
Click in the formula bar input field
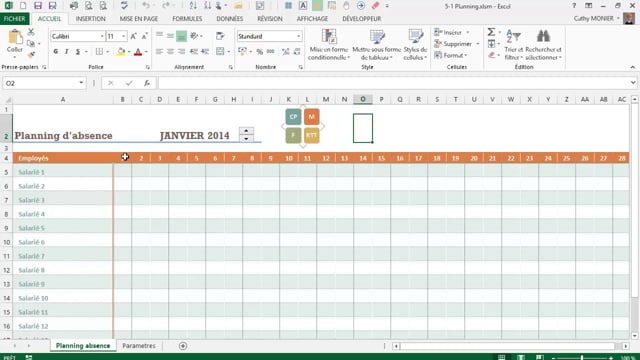tap(393, 83)
